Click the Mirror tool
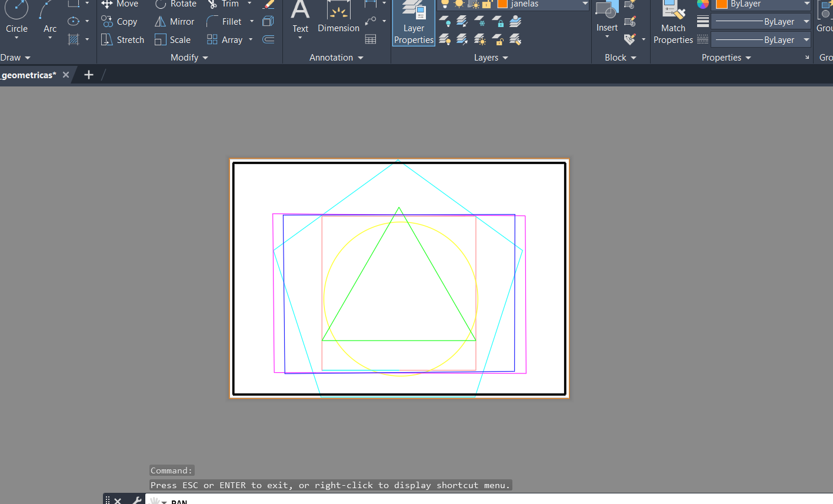The height and width of the screenshot is (504, 833). [174, 22]
